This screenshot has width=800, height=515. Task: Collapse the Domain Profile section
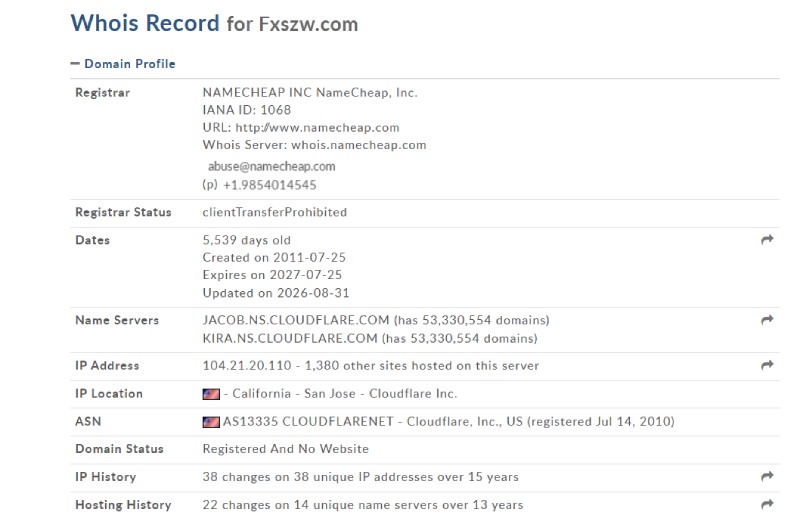coord(123,64)
